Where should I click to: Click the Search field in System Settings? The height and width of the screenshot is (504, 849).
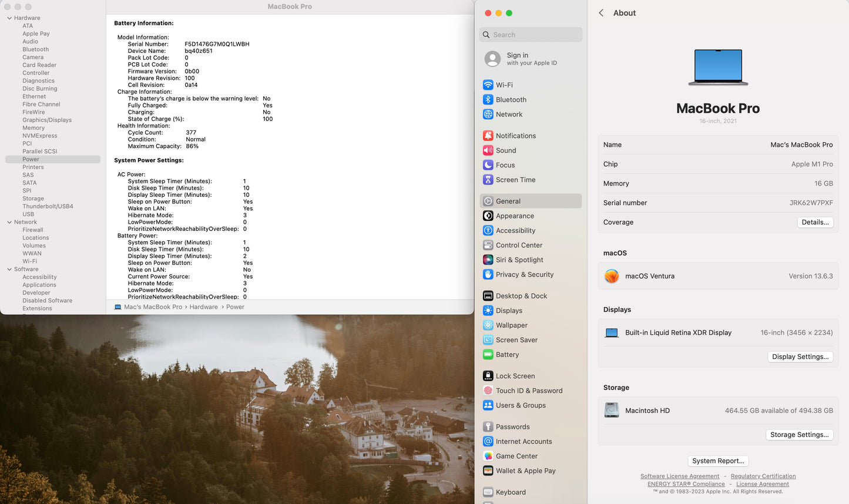531,35
